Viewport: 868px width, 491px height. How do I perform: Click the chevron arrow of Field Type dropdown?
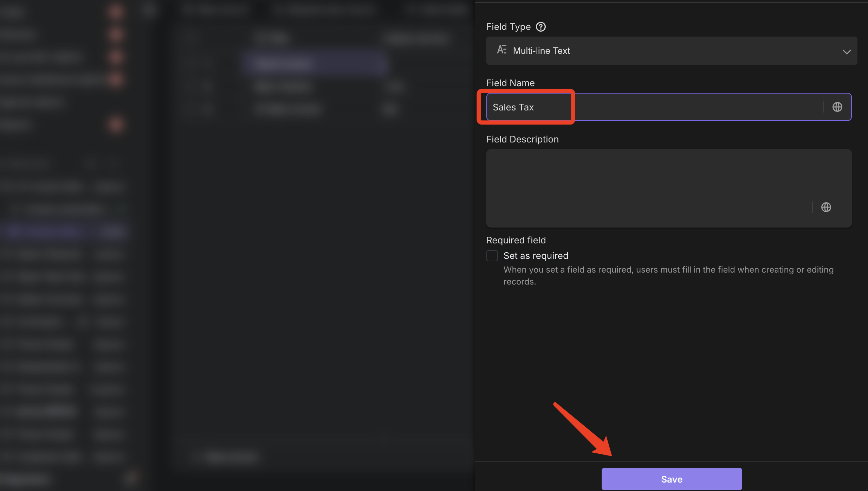(847, 52)
